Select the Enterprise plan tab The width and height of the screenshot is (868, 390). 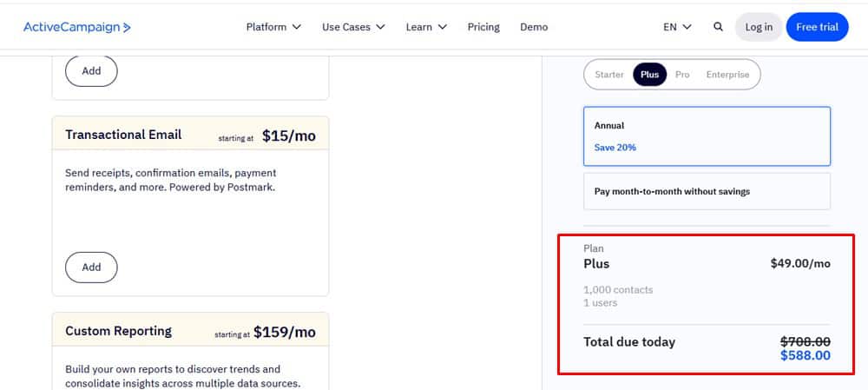coord(727,74)
